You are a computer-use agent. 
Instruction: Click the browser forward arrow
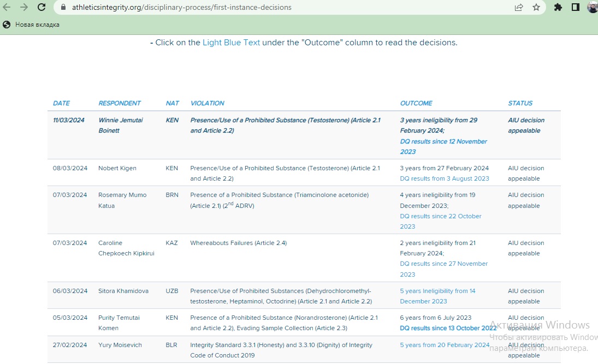(24, 8)
